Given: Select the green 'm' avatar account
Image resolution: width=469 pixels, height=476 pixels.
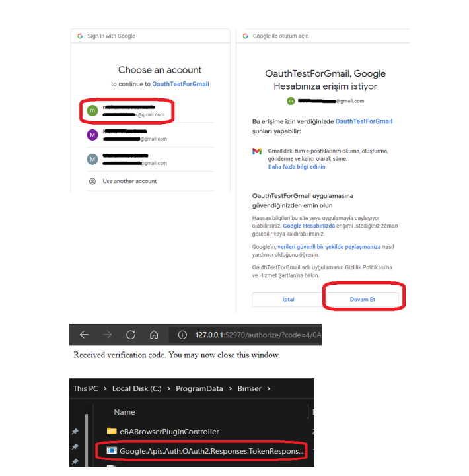Looking at the screenshot, I should [x=127, y=111].
